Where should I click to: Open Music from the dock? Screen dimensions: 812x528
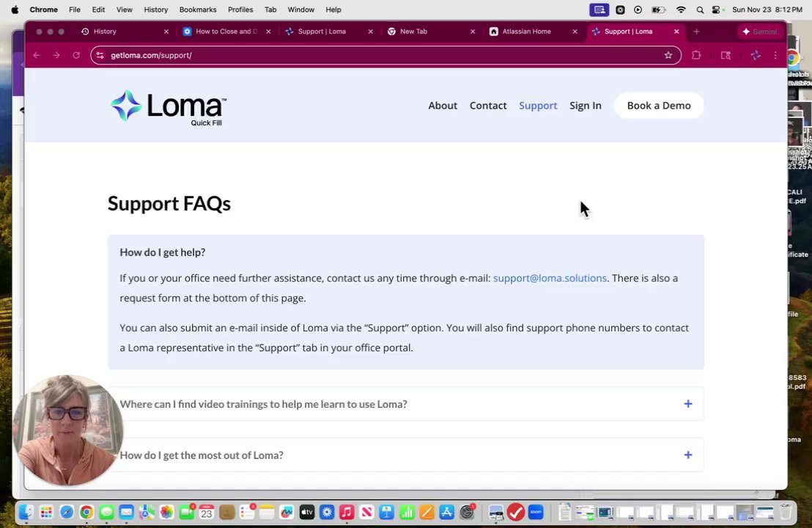coord(347,513)
